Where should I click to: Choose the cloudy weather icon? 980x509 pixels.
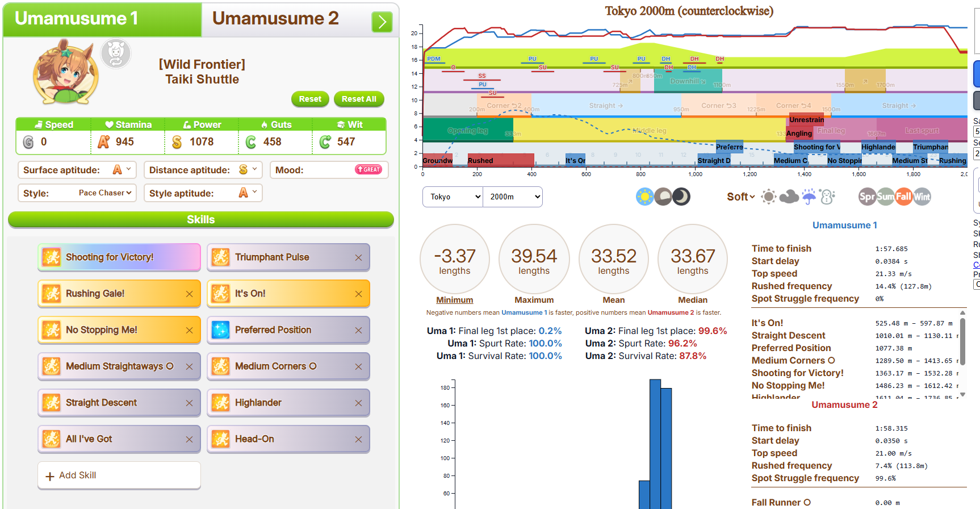coord(789,197)
